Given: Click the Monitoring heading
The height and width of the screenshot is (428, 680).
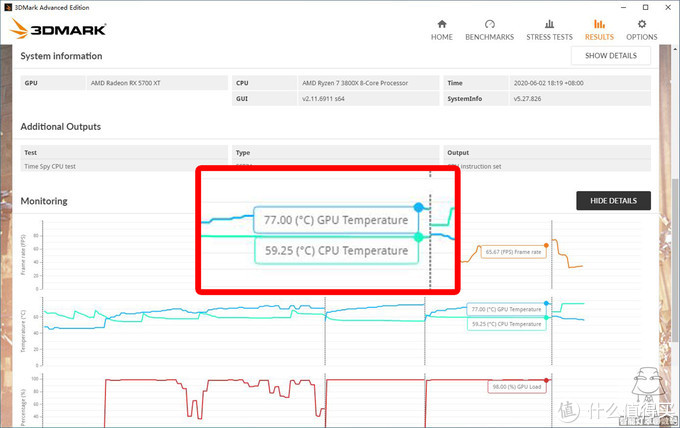Looking at the screenshot, I should [44, 201].
